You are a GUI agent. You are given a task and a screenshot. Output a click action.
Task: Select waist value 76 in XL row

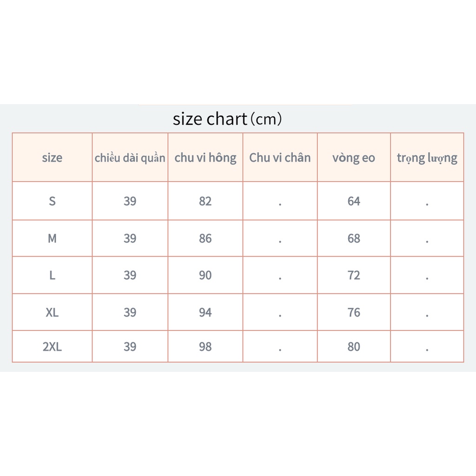pyautogui.click(x=354, y=312)
